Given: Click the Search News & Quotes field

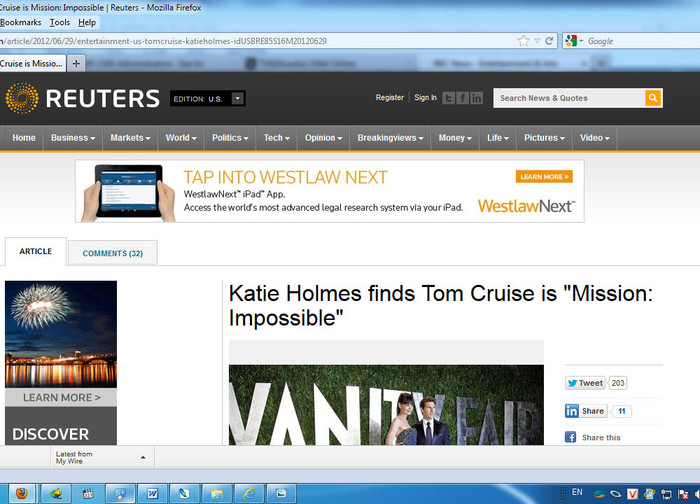Looking at the screenshot, I should [x=569, y=98].
